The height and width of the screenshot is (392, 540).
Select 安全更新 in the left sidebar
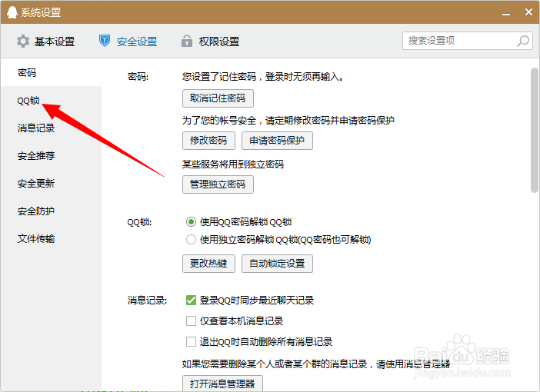click(51, 184)
